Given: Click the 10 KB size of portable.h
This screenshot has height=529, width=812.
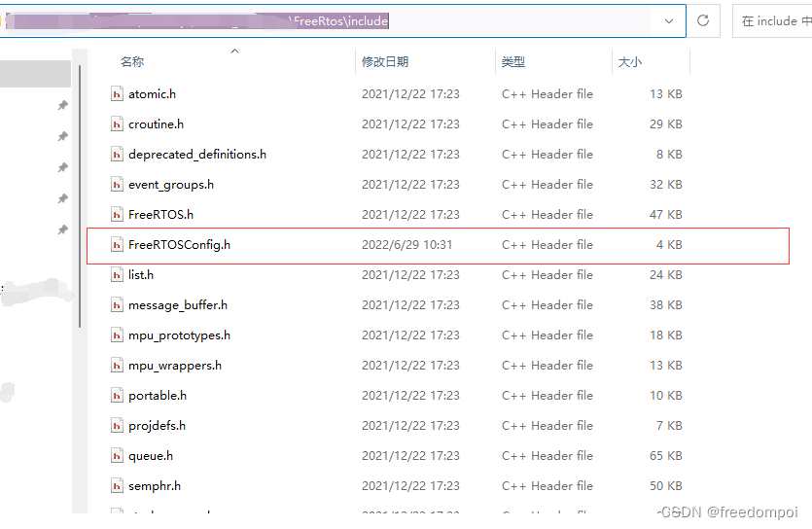Looking at the screenshot, I should tap(666, 396).
